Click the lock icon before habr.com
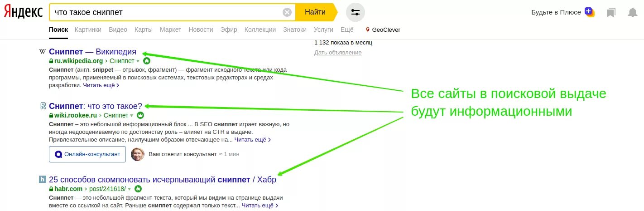The image size is (644, 211). point(51,189)
